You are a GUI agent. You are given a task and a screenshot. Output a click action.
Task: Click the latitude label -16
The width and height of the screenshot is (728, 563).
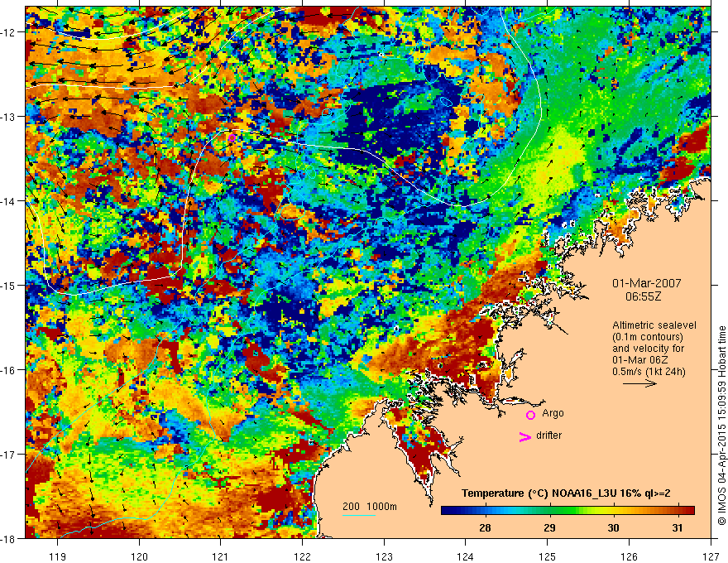pyautogui.click(x=9, y=370)
